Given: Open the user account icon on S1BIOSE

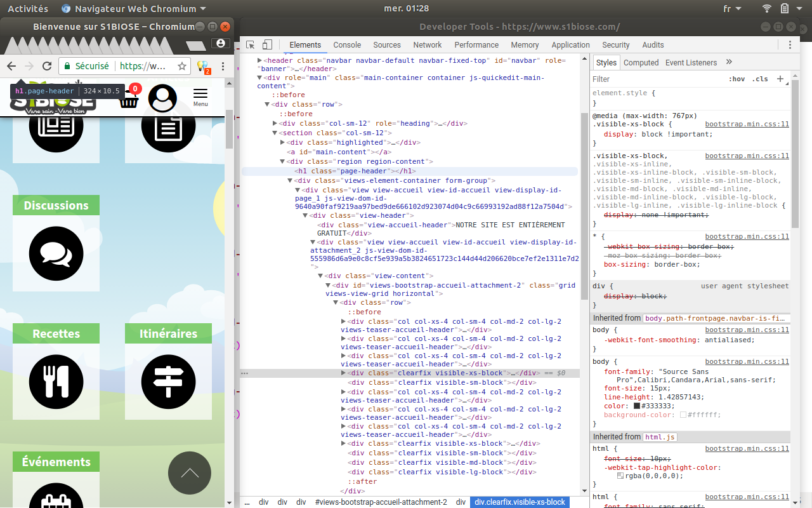Looking at the screenshot, I should [162, 98].
